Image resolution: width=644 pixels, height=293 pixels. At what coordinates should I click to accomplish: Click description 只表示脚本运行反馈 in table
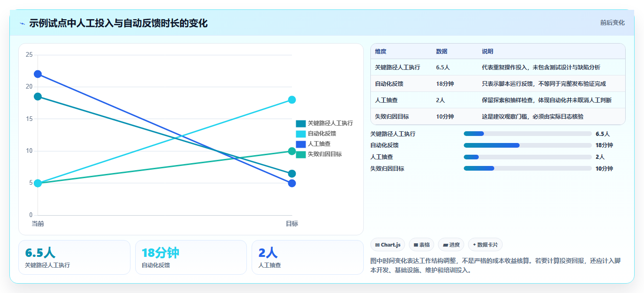(x=544, y=84)
